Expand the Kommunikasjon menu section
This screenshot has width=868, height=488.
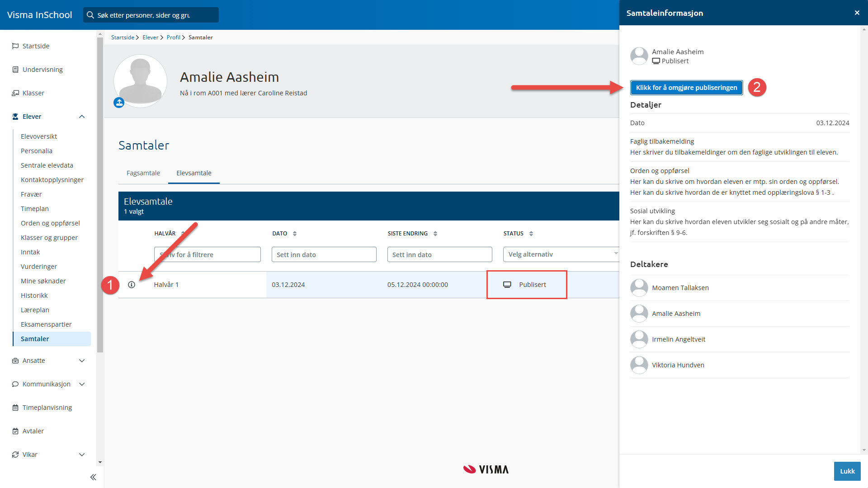tap(82, 384)
